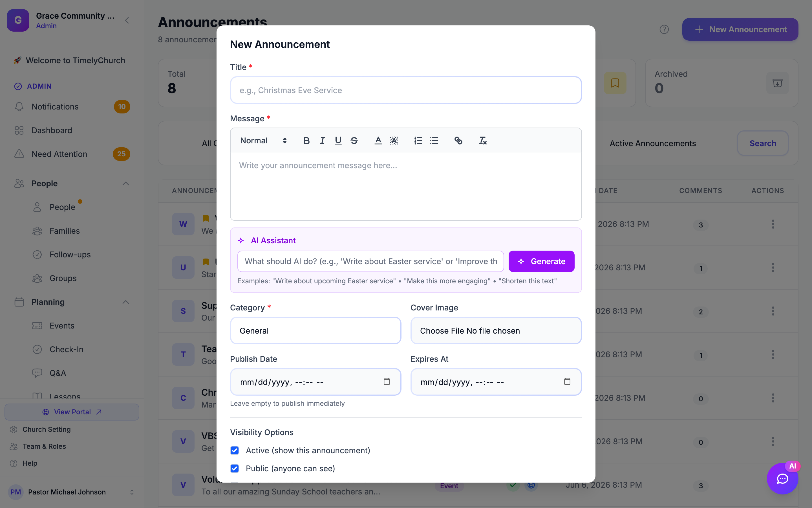The width and height of the screenshot is (812, 508).
Task: Clear formatting in the message editor
Action: pyautogui.click(x=482, y=141)
